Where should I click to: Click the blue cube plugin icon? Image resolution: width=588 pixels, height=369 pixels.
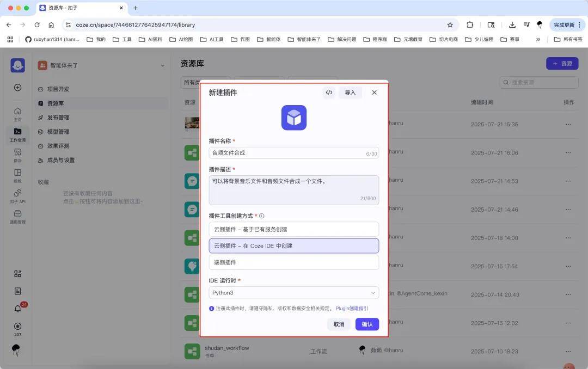pos(294,118)
